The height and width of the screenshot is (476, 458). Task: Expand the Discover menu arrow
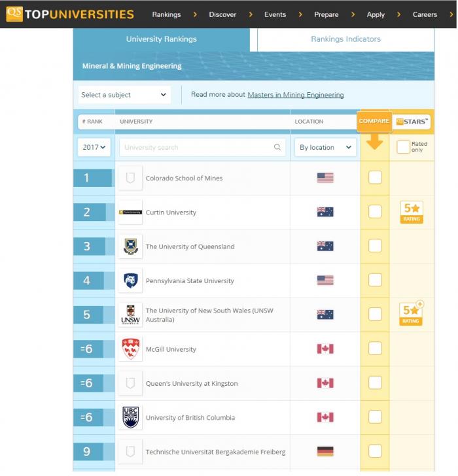click(x=251, y=14)
